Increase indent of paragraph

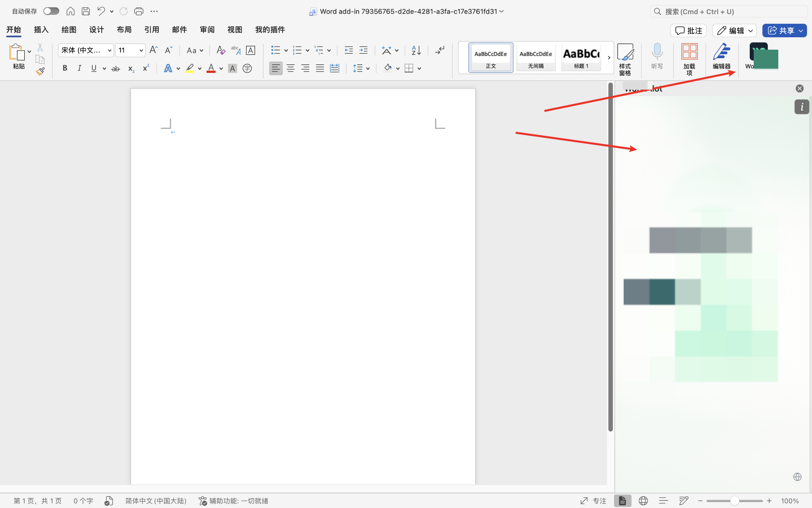pos(363,50)
